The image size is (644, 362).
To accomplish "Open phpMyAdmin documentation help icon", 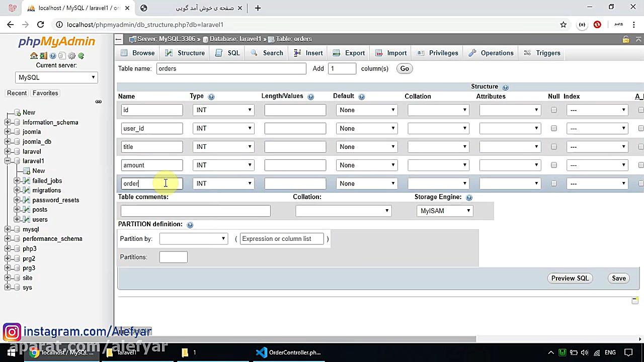I will point(53,56).
